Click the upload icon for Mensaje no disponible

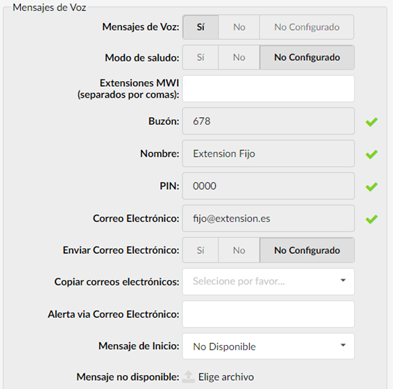point(188,377)
